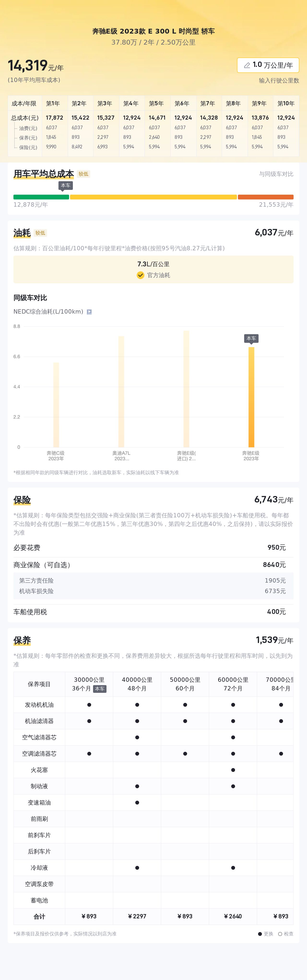Click the 本车 tooltip above the 奔驰E级 bar

[x=251, y=338]
